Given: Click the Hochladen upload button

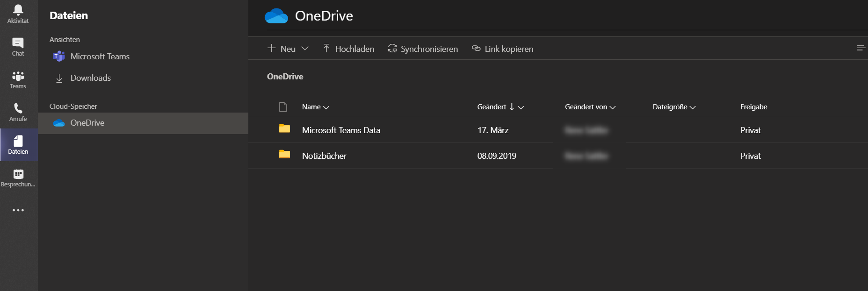Looking at the screenshot, I should click(348, 49).
